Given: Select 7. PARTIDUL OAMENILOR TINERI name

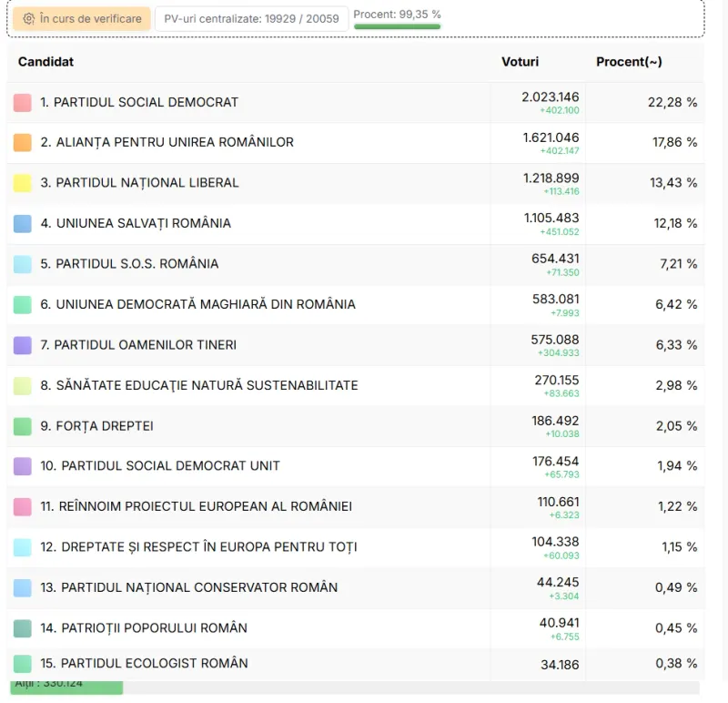Looking at the screenshot, I should point(138,345).
